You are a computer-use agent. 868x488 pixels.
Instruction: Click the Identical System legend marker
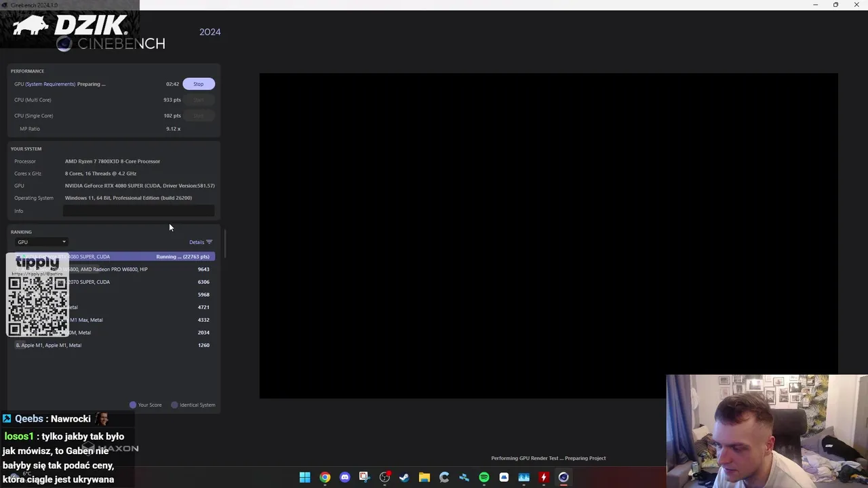tap(174, 405)
